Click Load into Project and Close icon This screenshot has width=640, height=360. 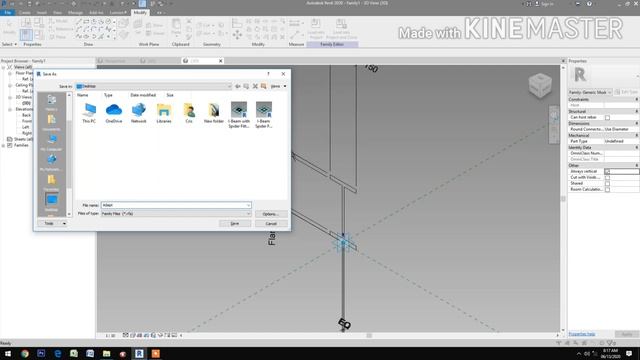342,29
